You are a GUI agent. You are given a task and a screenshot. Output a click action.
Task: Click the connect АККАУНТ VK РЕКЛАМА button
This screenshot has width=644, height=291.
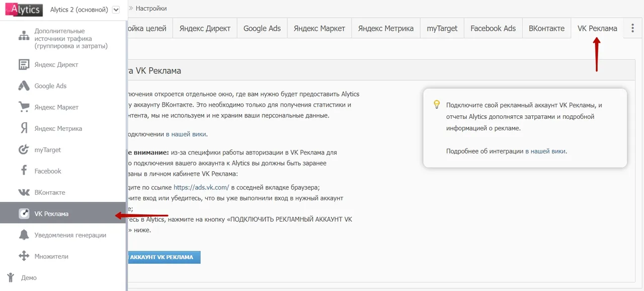[x=164, y=257]
